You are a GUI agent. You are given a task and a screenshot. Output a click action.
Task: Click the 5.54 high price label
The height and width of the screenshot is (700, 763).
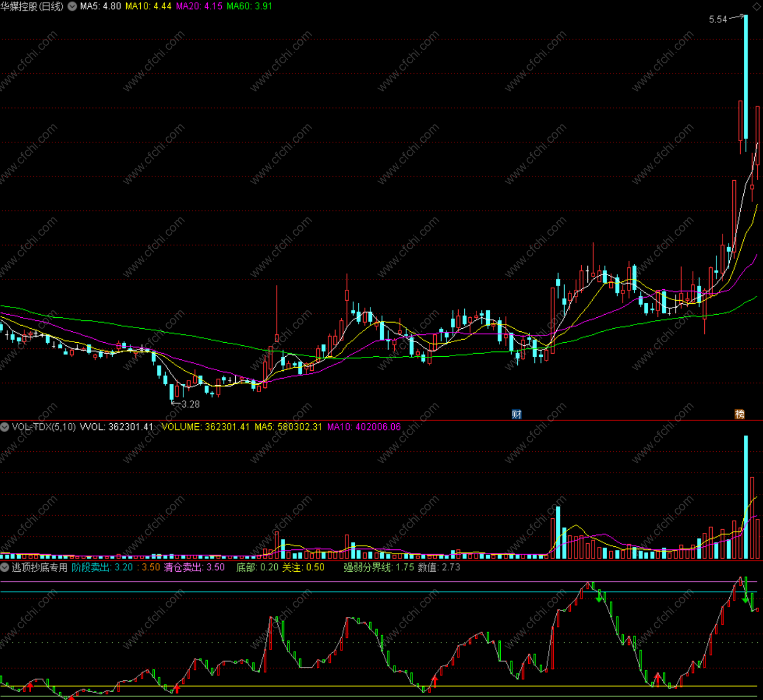coord(718,20)
